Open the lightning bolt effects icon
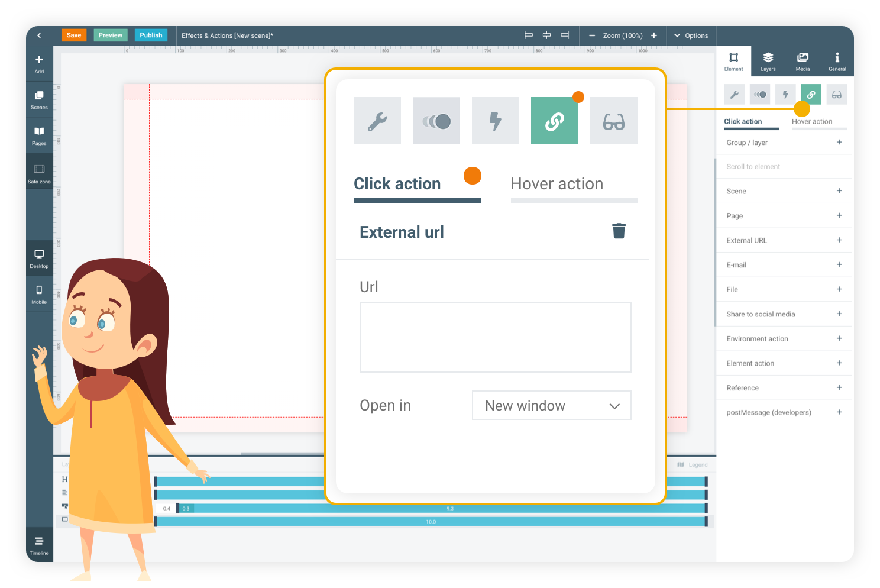880x588 pixels. (x=496, y=121)
